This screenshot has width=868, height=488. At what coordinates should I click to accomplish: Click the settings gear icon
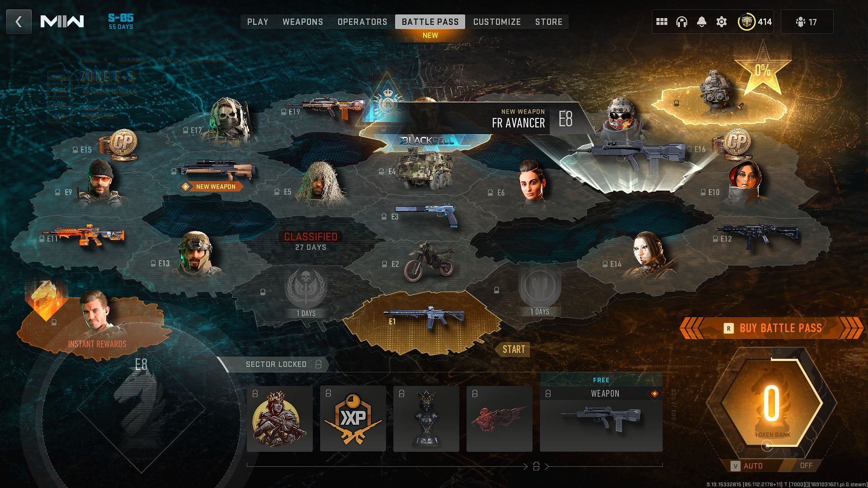(x=722, y=22)
